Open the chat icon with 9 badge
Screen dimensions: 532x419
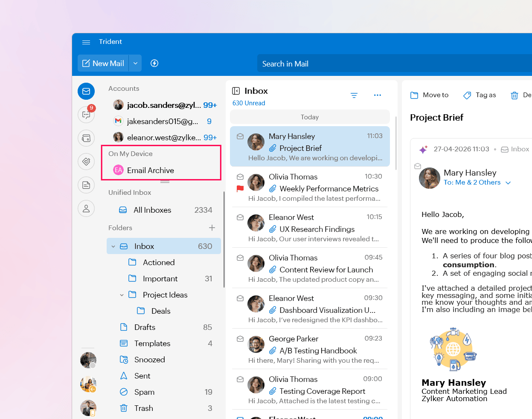click(86, 114)
